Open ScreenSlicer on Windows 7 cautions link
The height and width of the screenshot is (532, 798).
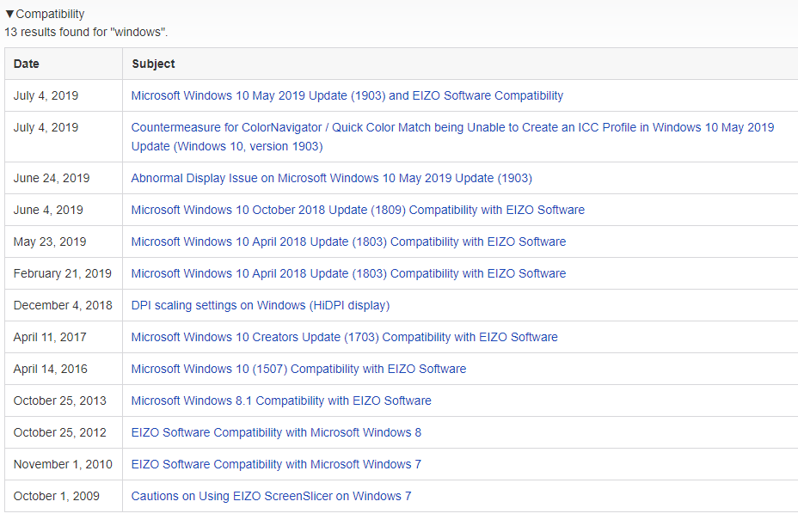(271, 496)
